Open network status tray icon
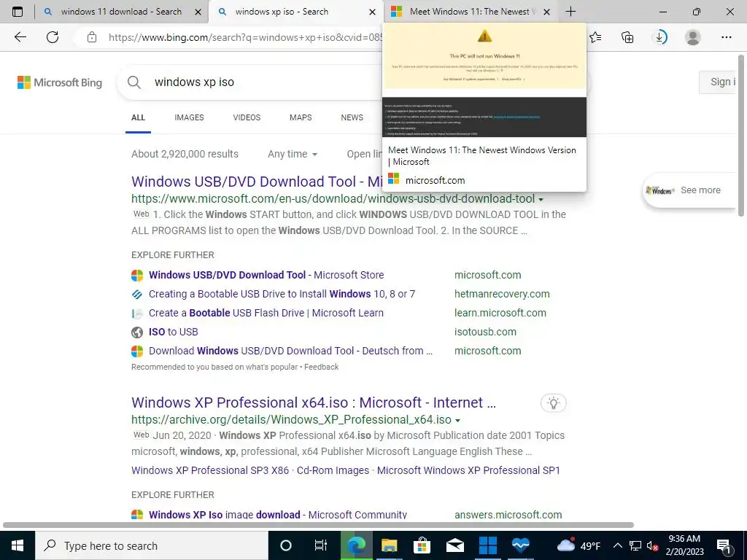The width and height of the screenshot is (747, 560). coord(635,545)
